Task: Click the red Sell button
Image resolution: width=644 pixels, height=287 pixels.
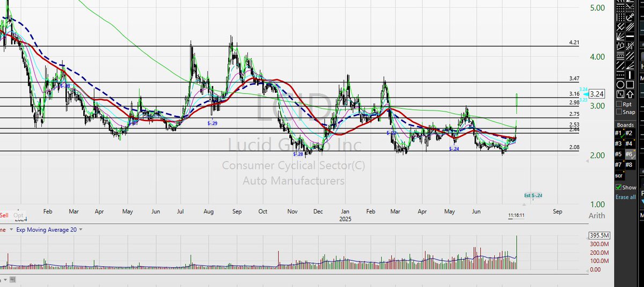Action: click(x=4, y=214)
